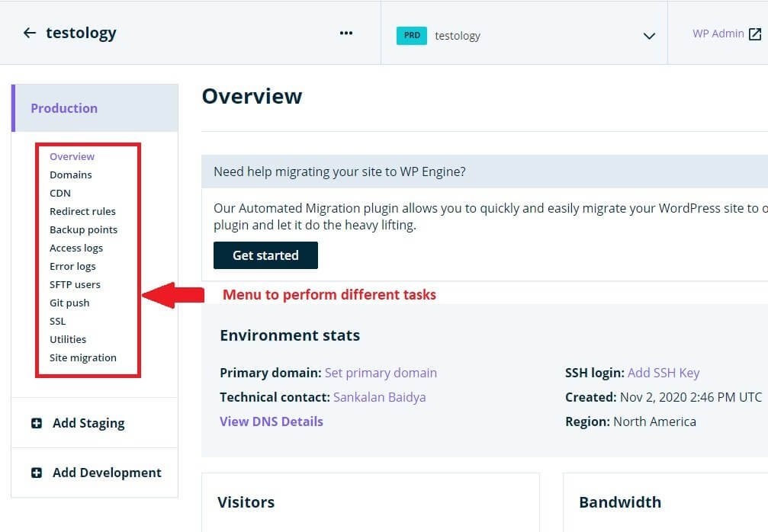The height and width of the screenshot is (532, 768).
Task: Click the PRD environment badge
Action: [x=411, y=36]
